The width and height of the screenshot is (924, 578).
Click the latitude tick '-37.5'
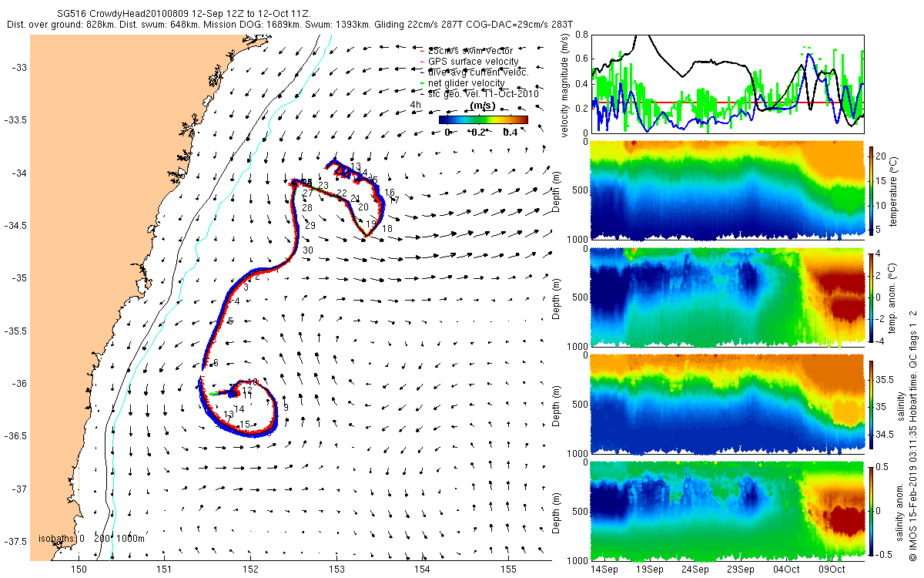click(x=15, y=542)
